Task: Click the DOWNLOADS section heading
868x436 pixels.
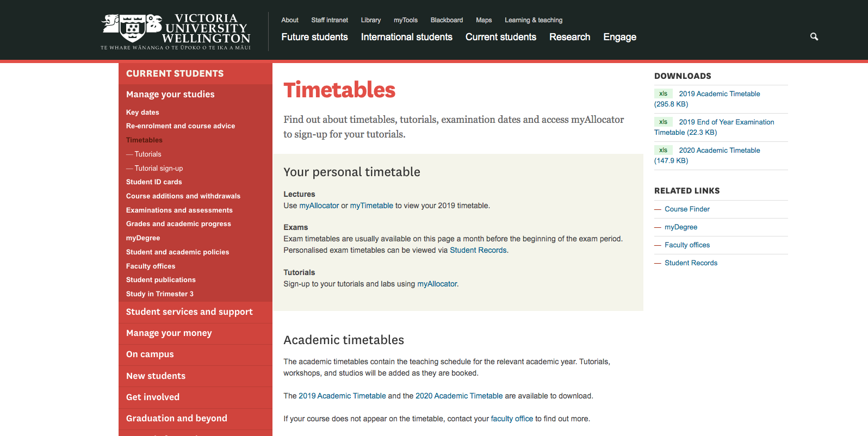Action: click(683, 76)
